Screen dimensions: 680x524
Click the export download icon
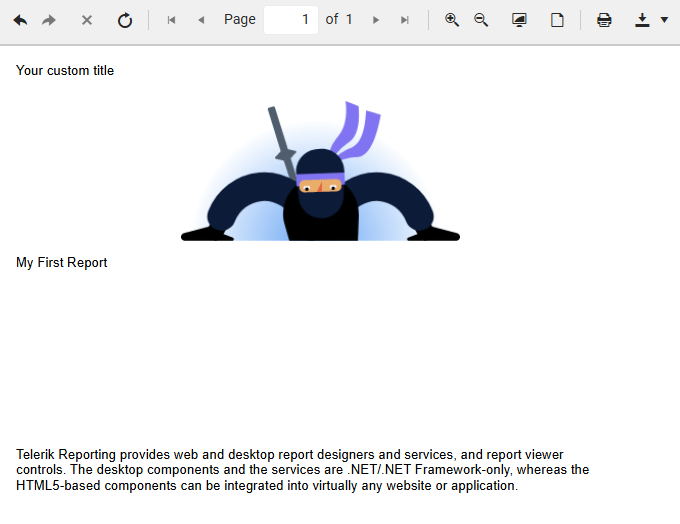(642, 20)
